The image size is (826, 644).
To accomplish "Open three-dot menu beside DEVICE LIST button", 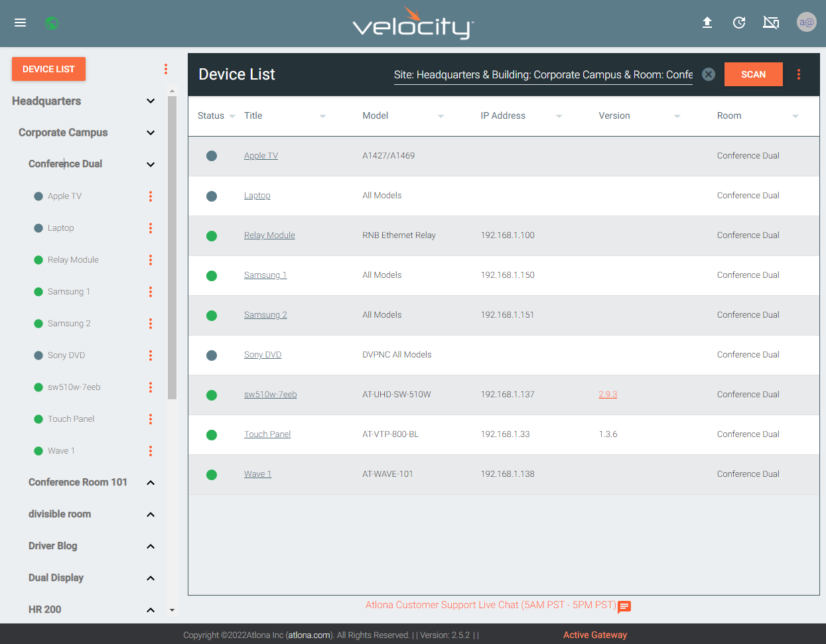I will [x=166, y=69].
